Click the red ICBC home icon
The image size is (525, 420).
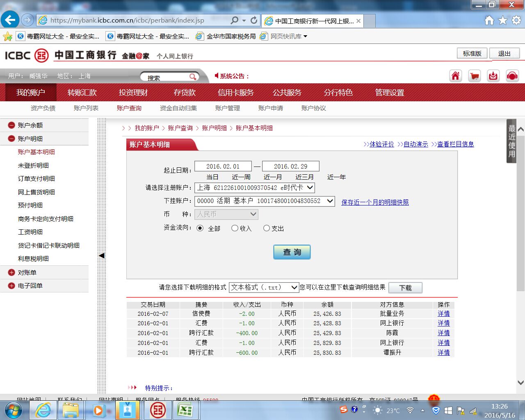[x=455, y=76]
